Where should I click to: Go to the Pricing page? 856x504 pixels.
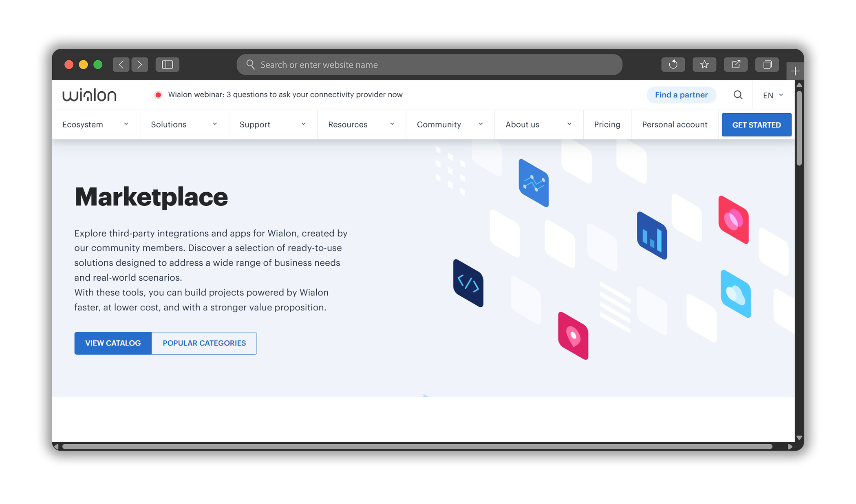pos(607,125)
